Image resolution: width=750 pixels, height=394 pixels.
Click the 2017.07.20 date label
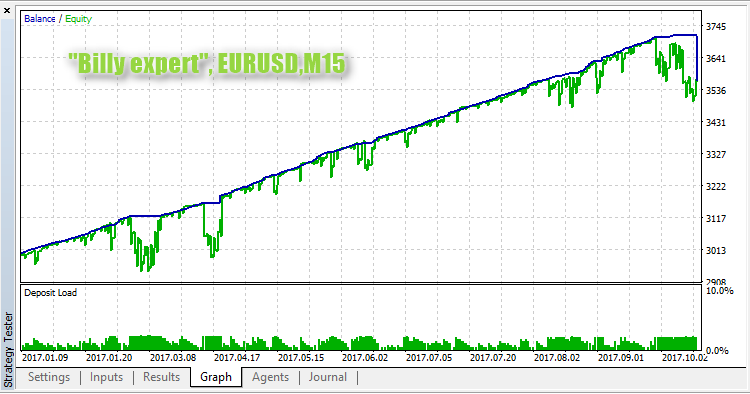click(493, 358)
